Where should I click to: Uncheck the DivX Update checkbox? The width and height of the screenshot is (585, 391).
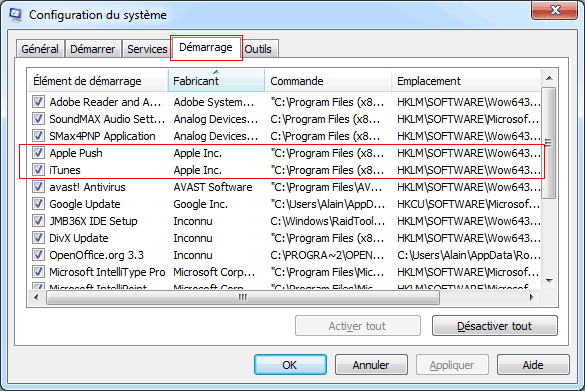38,238
